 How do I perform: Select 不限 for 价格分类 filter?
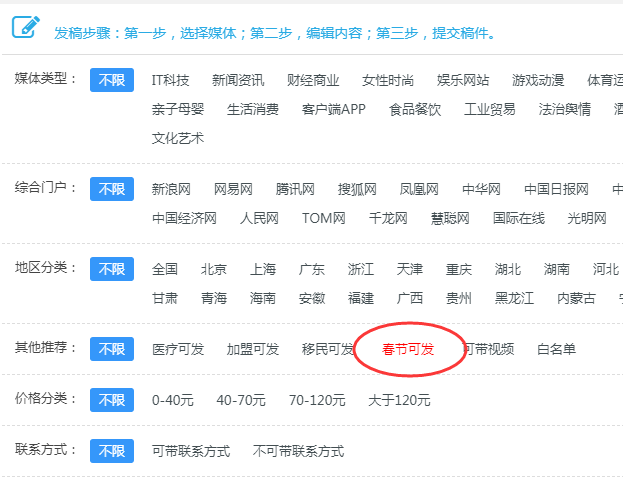pyautogui.click(x=112, y=400)
